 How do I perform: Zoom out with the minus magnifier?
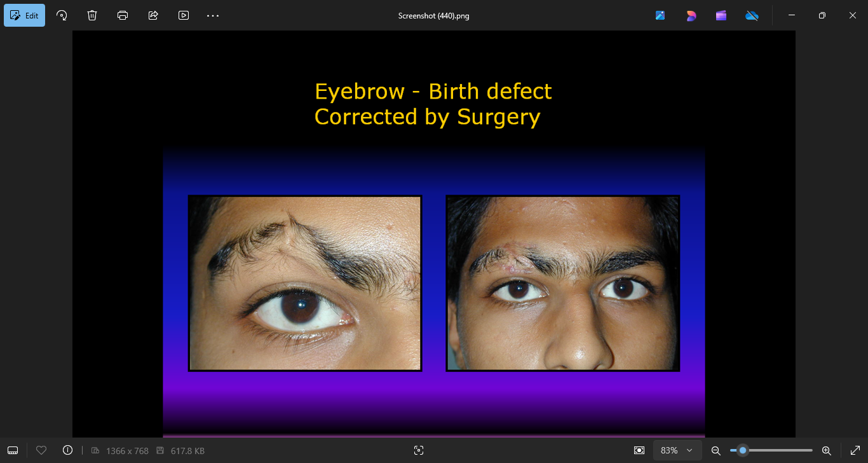pyautogui.click(x=715, y=450)
